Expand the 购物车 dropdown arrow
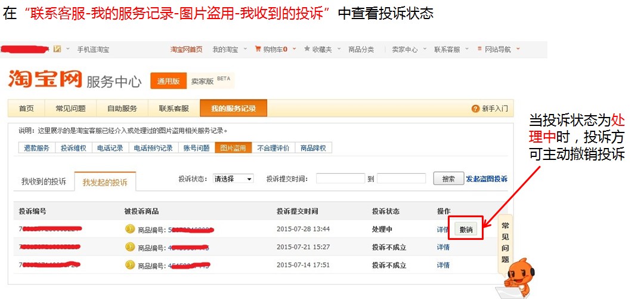Image resolution: width=644 pixels, height=299 pixels. tap(294, 49)
